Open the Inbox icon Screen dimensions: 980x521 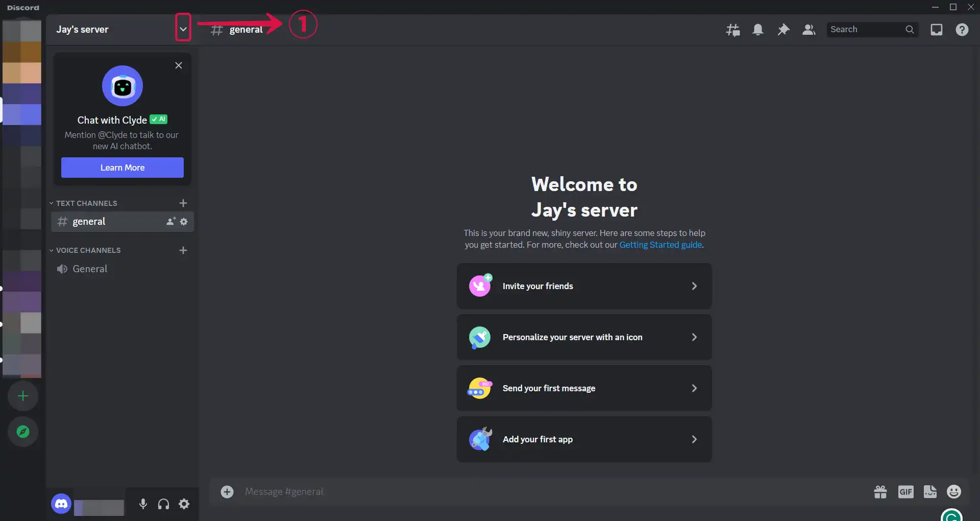[937, 30]
